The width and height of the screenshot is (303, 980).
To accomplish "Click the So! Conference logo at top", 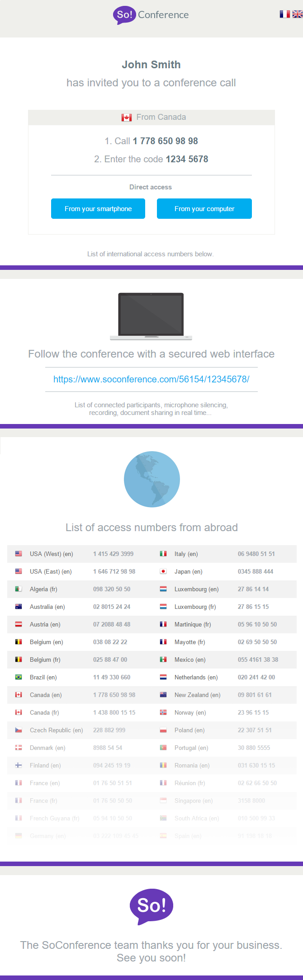I will [151, 15].
